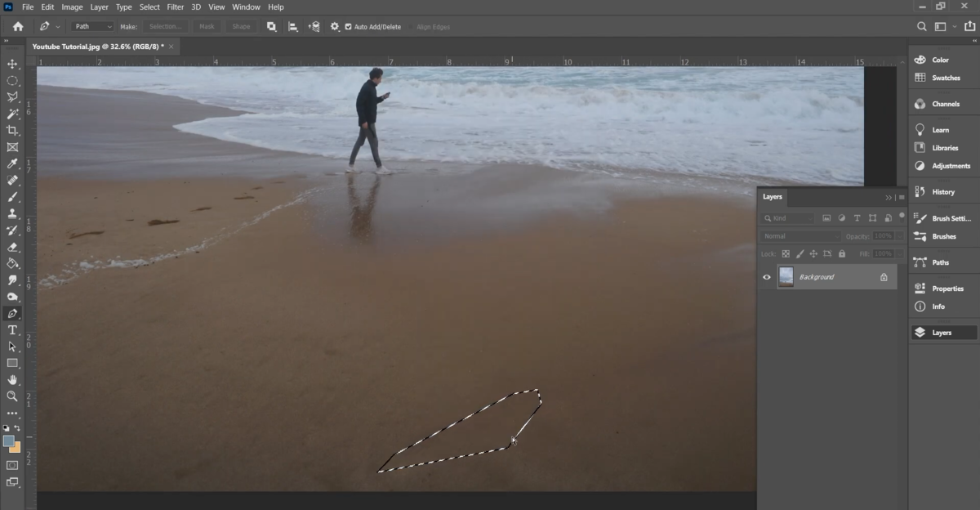
Task: Open the Path mode dropdown
Action: tap(92, 26)
